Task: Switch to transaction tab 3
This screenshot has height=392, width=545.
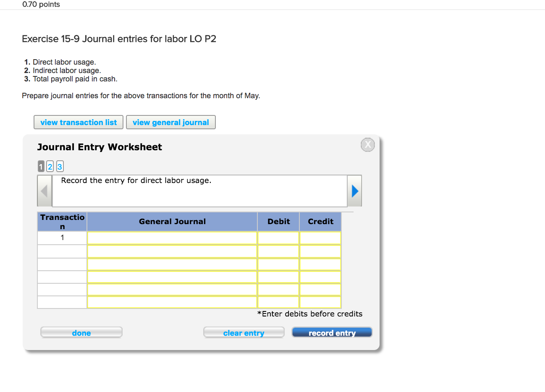Action: [x=60, y=167]
